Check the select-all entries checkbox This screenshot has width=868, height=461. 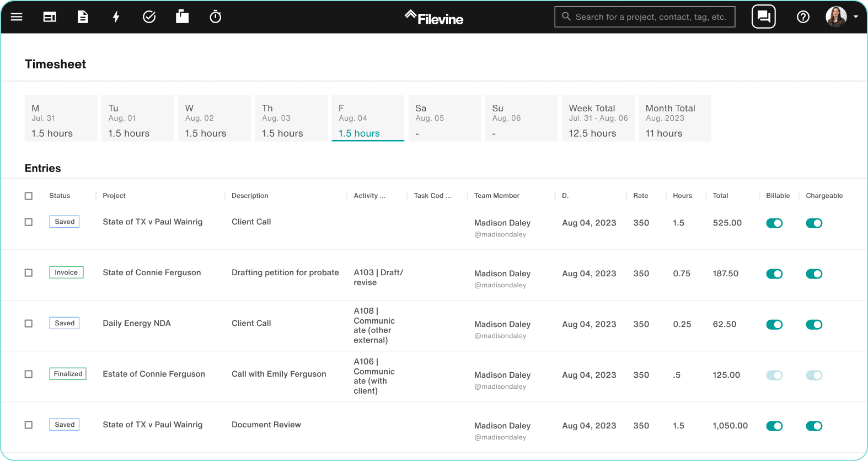[x=29, y=196]
